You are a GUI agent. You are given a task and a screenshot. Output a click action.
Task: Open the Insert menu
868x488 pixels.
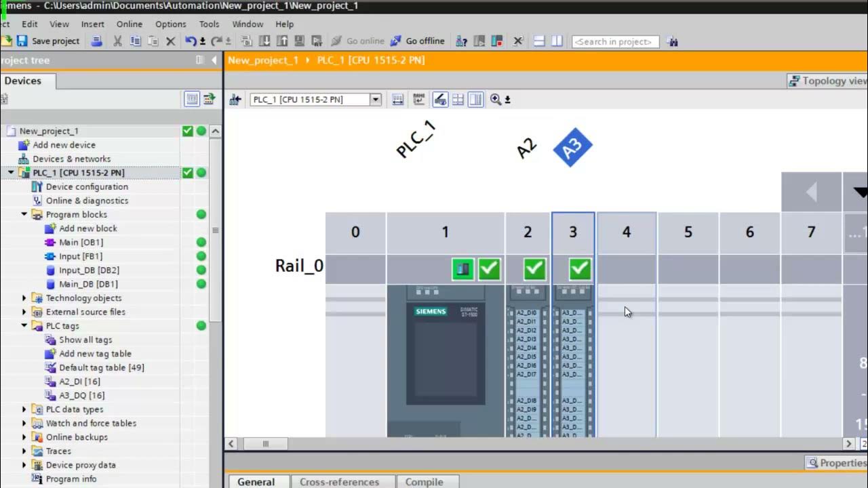[93, 24]
